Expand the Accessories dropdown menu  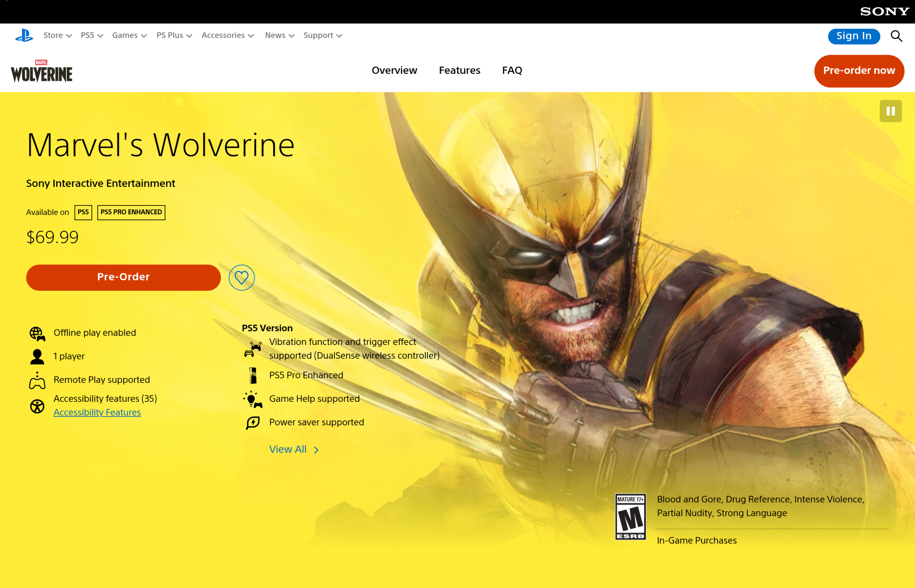pyautogui.click(x=228, y=35)
